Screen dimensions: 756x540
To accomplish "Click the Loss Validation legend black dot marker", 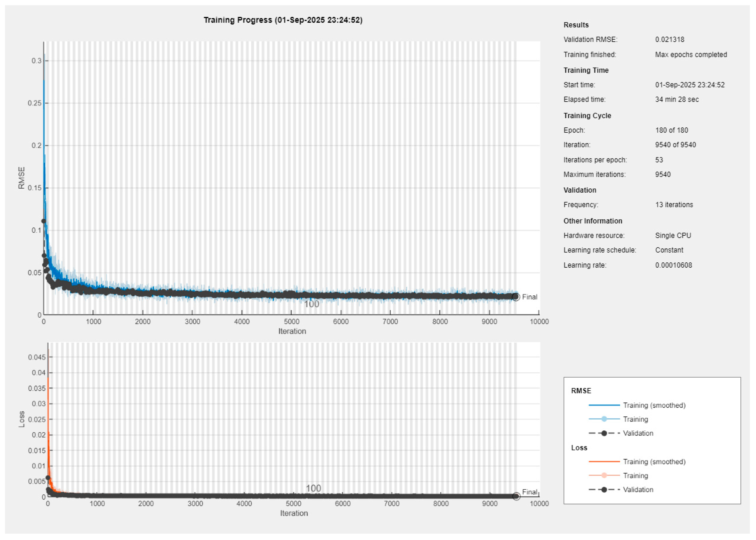I will 604,490.
